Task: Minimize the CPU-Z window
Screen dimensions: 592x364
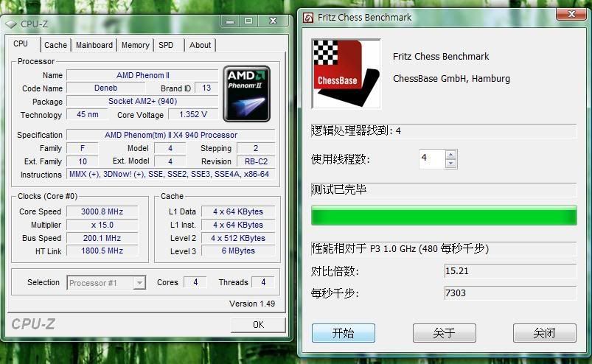Action: click(230, 21)
